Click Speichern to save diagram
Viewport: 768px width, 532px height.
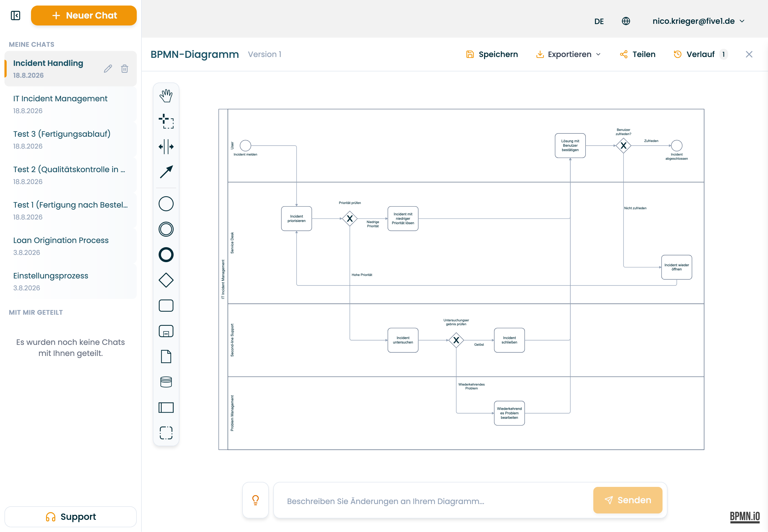coord(492,54)
